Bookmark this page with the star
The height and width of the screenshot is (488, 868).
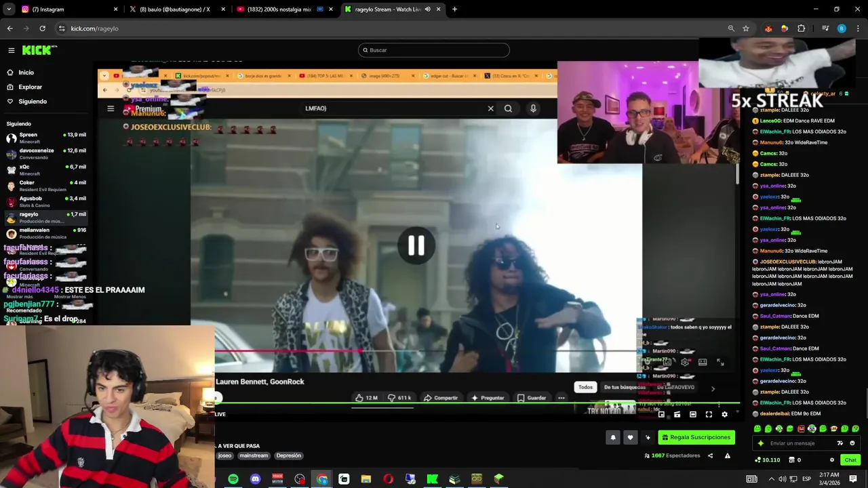tap(746, 28)
